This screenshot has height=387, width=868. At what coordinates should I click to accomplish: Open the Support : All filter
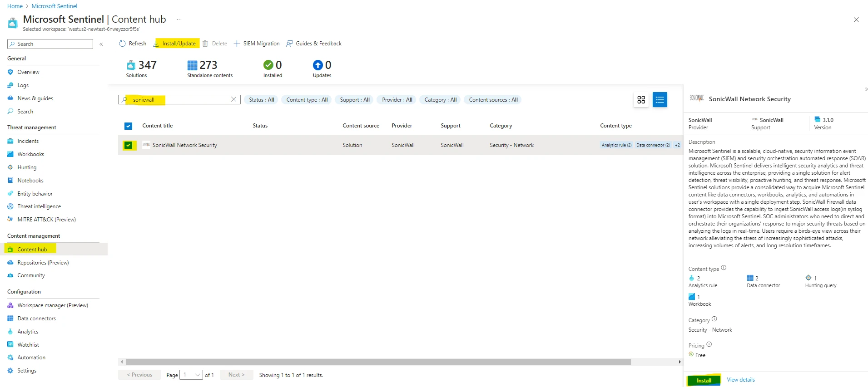(355, 100)
